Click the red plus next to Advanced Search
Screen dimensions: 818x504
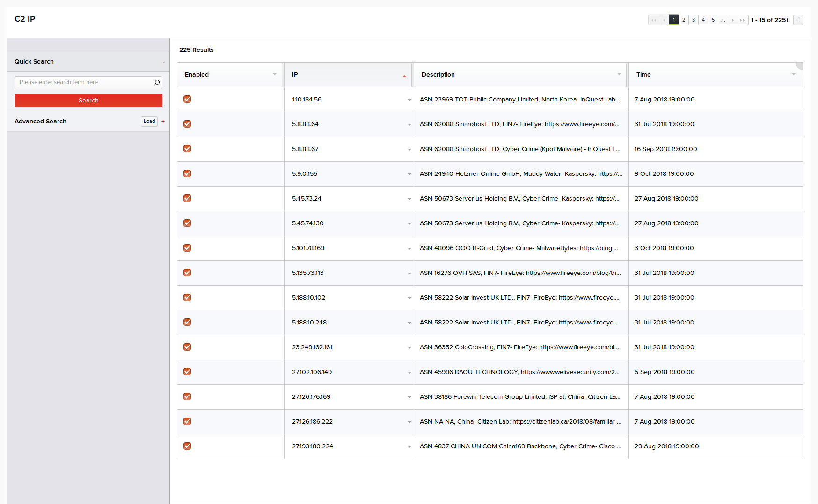click(x=163, y=122)
